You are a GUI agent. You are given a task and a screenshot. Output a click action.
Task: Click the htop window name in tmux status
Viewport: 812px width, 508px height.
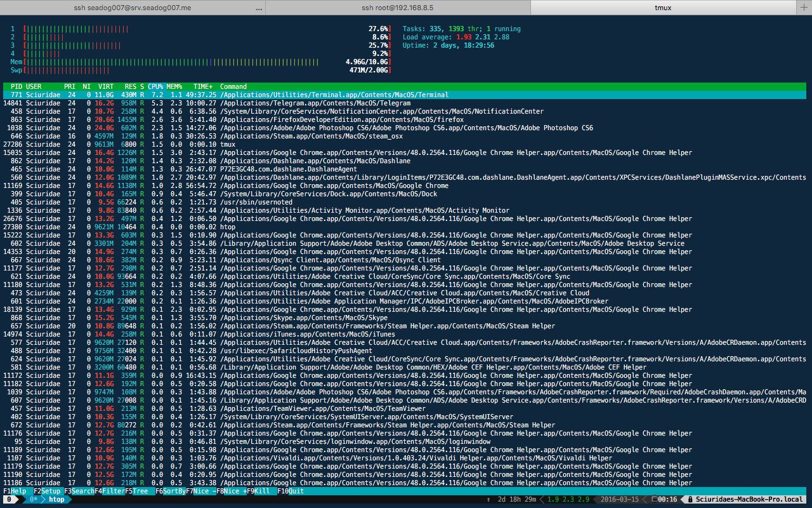click(56, 499)
